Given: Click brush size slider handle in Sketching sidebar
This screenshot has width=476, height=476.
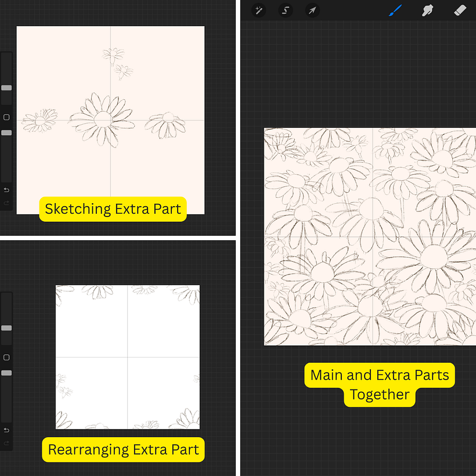Looking at the screenshot, I should click(x=6, y=88).
